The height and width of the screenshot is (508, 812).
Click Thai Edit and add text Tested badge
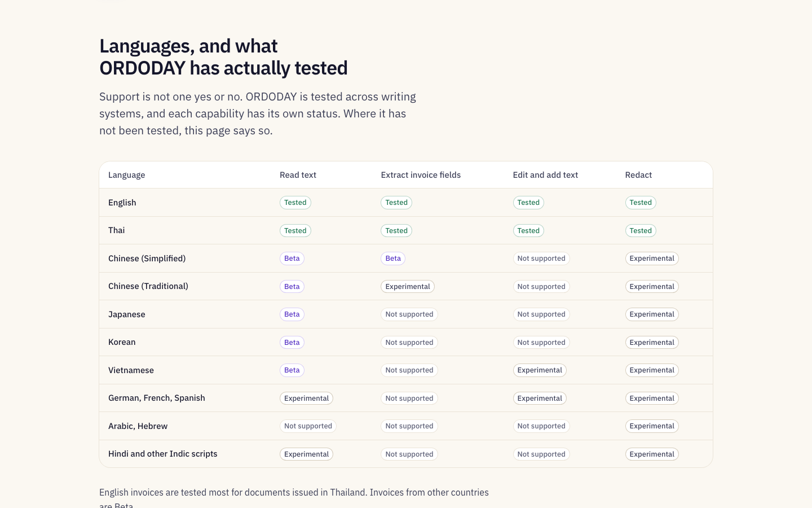point(528,230)
